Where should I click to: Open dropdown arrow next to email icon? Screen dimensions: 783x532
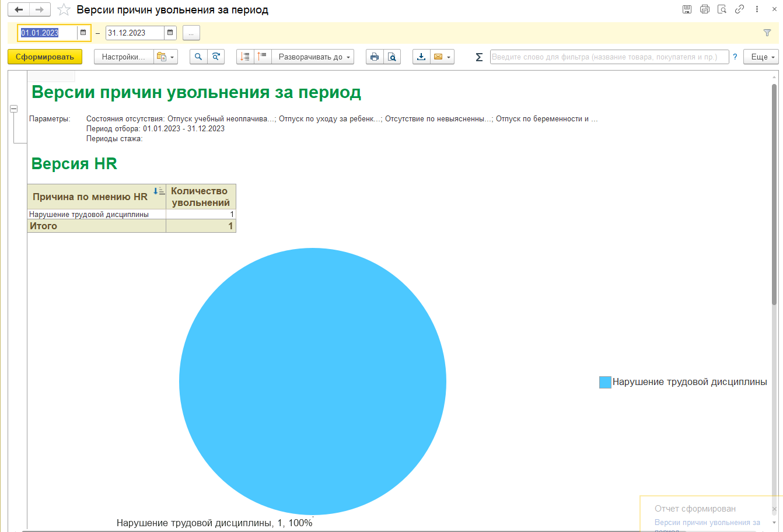[449, 57]
